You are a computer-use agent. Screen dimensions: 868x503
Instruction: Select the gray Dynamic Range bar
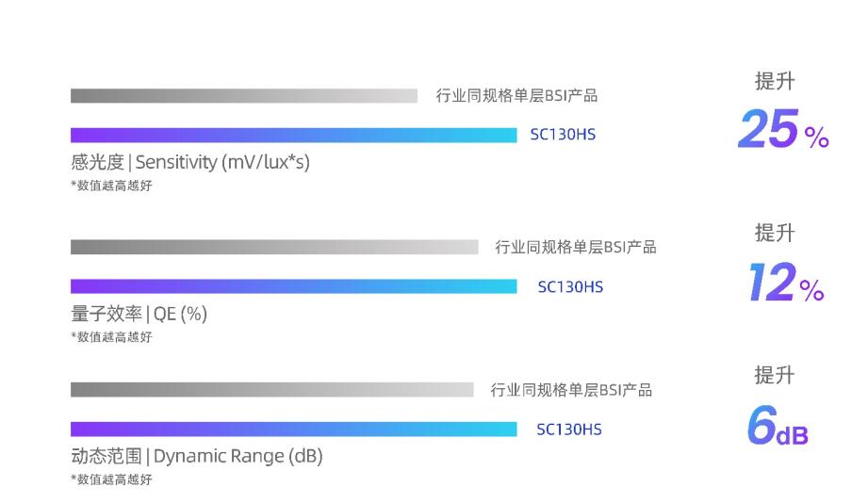[x=271, y=390]
